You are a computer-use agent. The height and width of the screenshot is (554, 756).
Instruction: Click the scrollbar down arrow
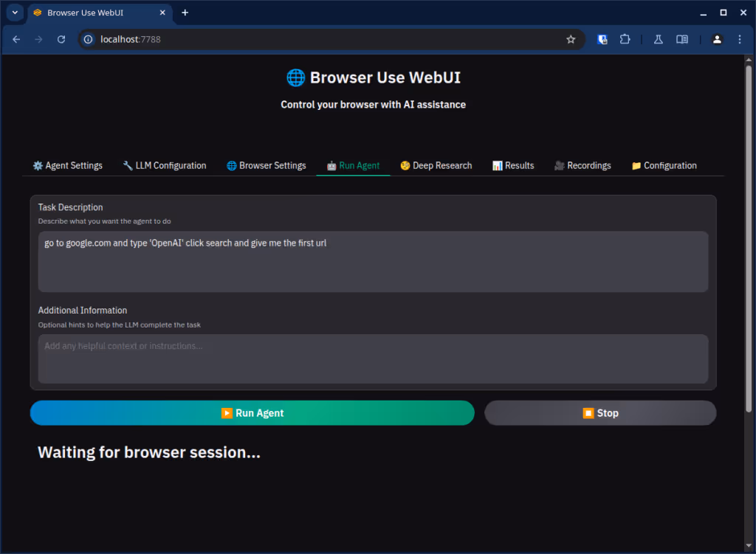pyautogui.click(x=749, y=546)
